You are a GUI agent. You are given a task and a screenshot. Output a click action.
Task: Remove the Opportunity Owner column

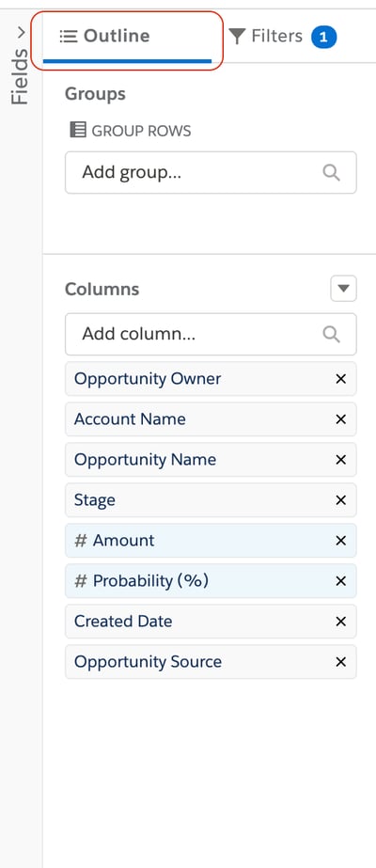[340, 379]
